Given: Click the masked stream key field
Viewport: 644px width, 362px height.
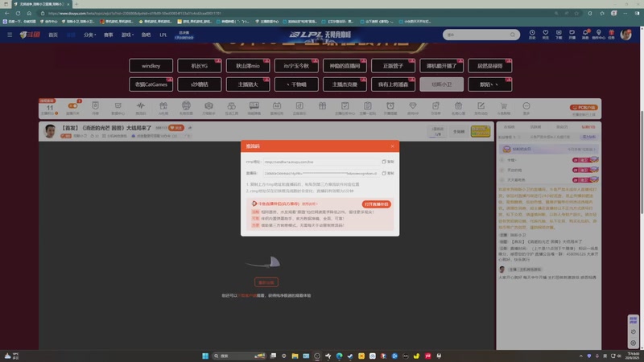Looking at the screenshot, I should click(321, 173).
